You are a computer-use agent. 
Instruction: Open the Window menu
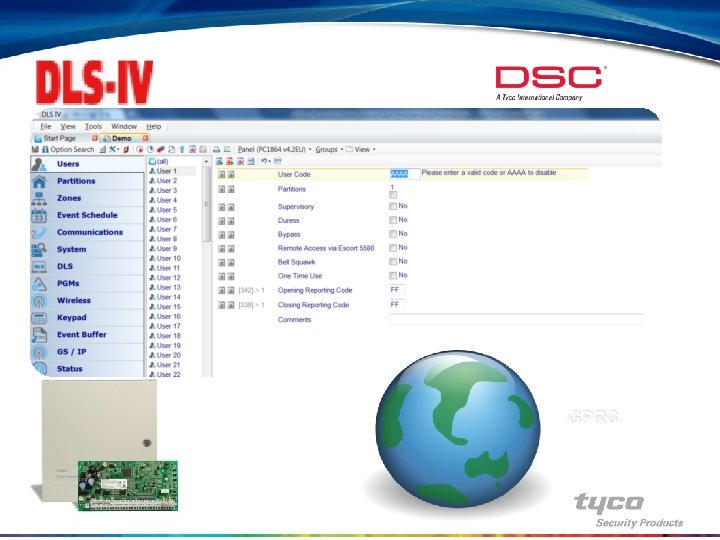coord(124,126)
